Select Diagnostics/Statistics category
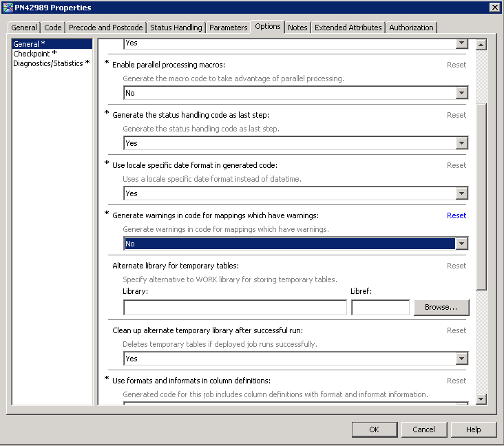The width and height of the screenshot is (504, 446). click(x=51, y=63)
